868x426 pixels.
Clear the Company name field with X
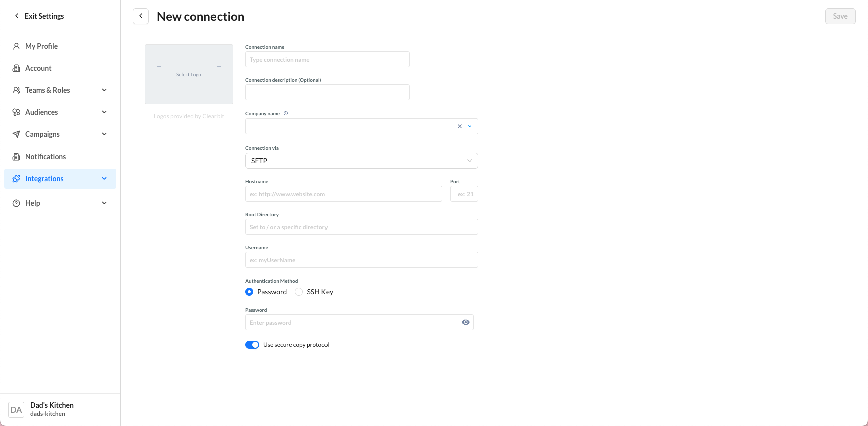[459, 126]
